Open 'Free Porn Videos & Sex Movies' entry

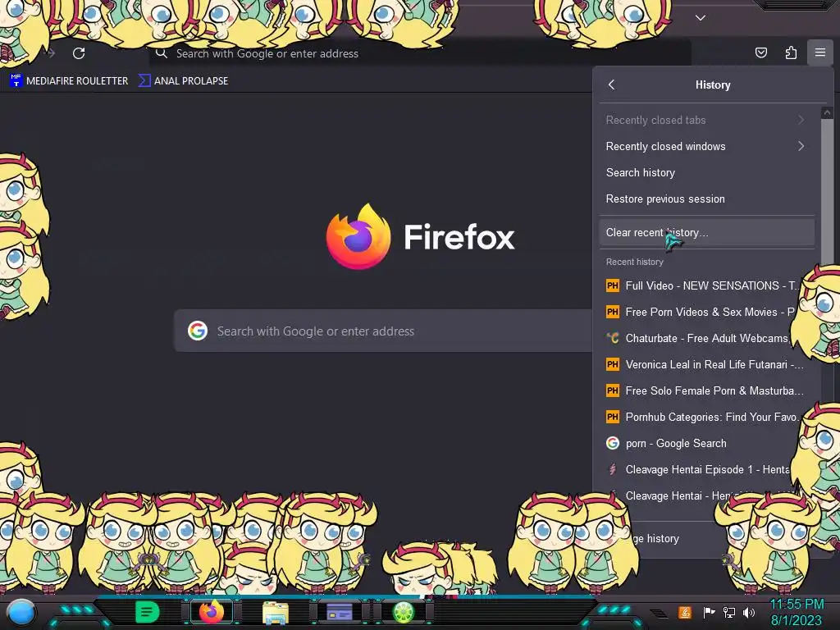(706, 312)
